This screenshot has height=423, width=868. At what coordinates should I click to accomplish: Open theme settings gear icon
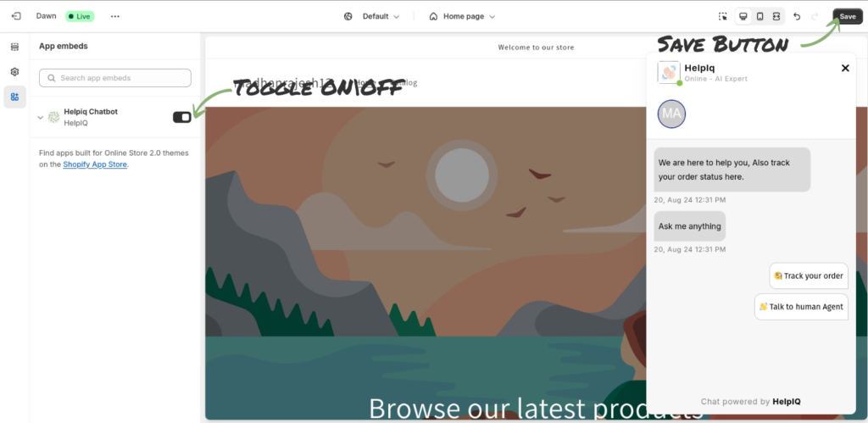[x=15, y=72]
